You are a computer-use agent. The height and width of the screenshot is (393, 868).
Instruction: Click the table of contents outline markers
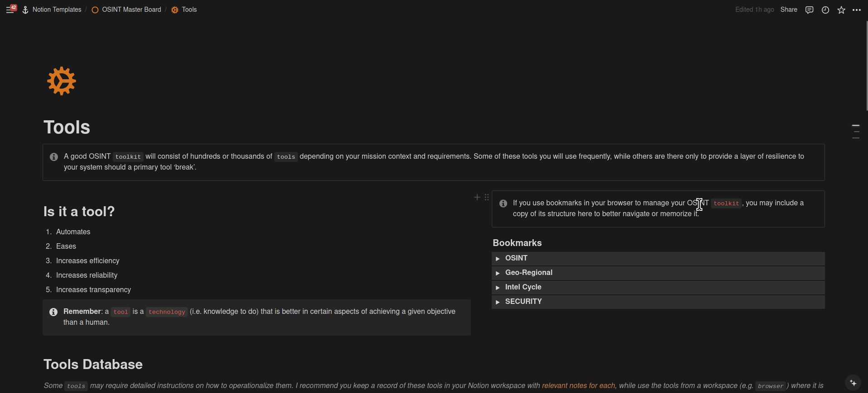pyautogui.click(x=855, y=132)
